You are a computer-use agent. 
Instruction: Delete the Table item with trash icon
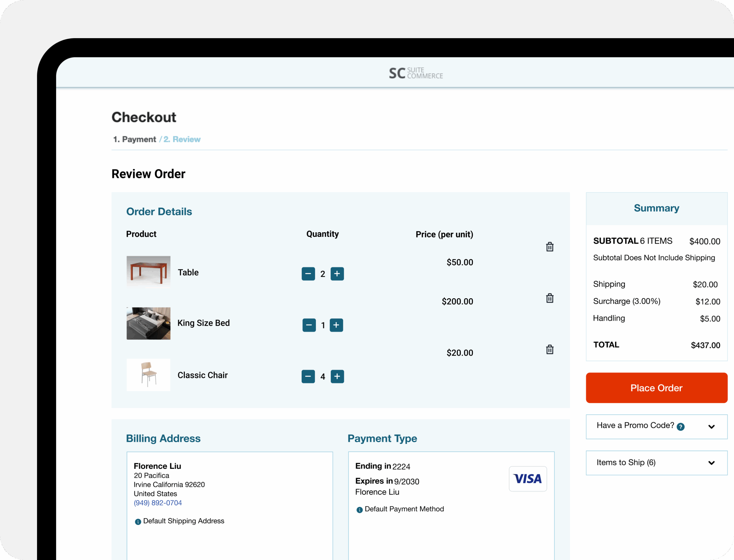click(x=550, y=247)
